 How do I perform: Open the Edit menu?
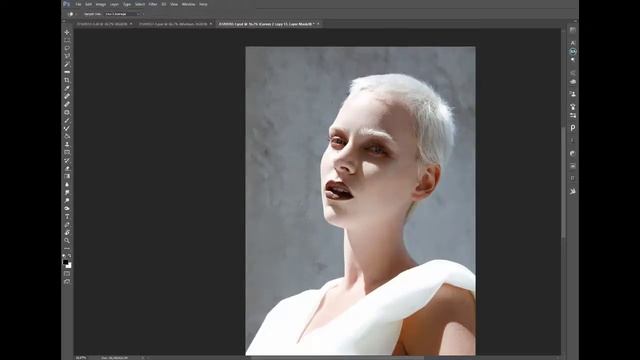(x=89, y=4)
